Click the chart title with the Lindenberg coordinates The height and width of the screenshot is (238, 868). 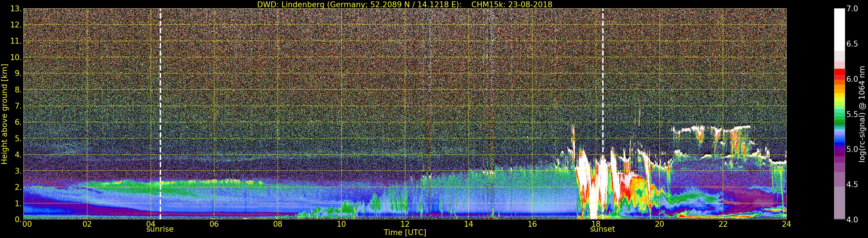tap(405, 4)
